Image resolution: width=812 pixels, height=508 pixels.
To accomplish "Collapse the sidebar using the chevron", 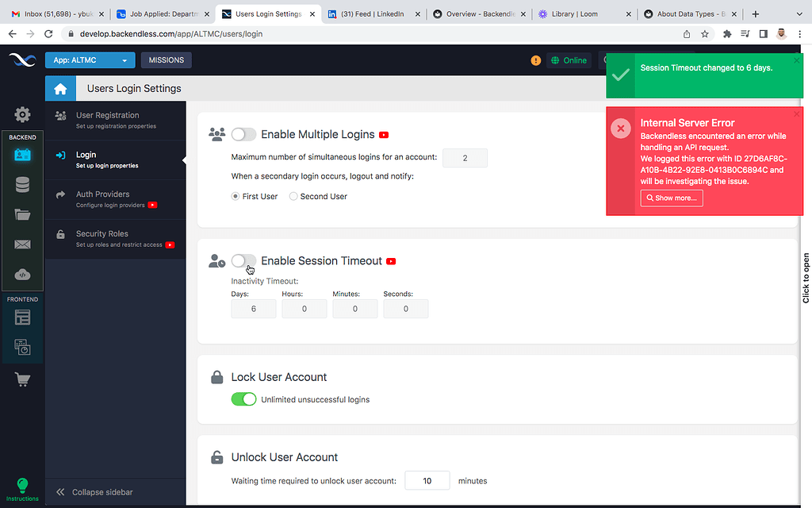I will (x=60, y=492).
